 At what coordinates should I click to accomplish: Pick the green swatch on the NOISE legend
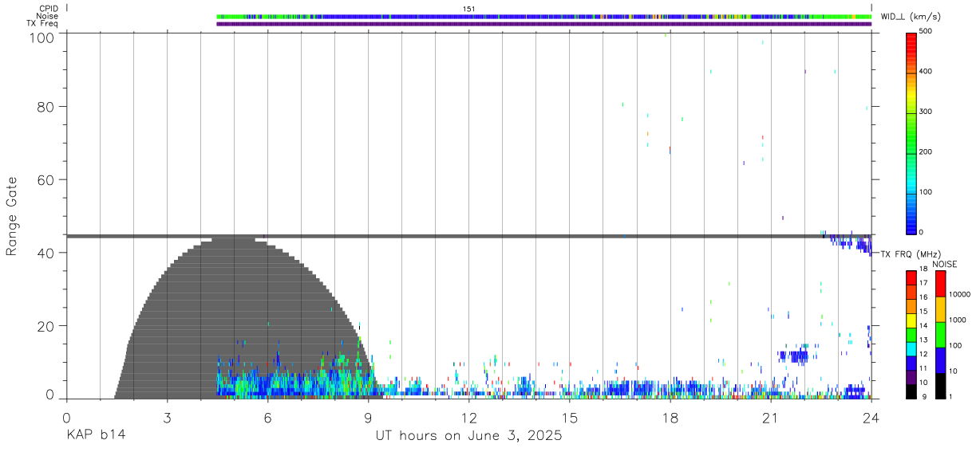pos(940,334)
